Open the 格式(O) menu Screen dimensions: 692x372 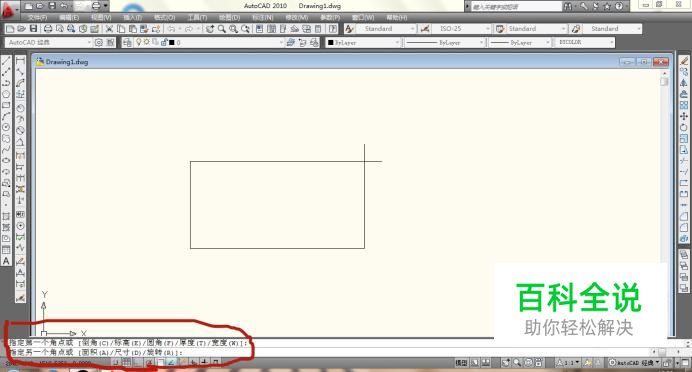[x=165, y=18]
